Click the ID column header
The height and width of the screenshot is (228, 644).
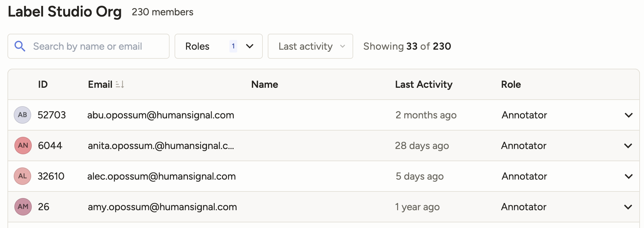tap(43, 84)
